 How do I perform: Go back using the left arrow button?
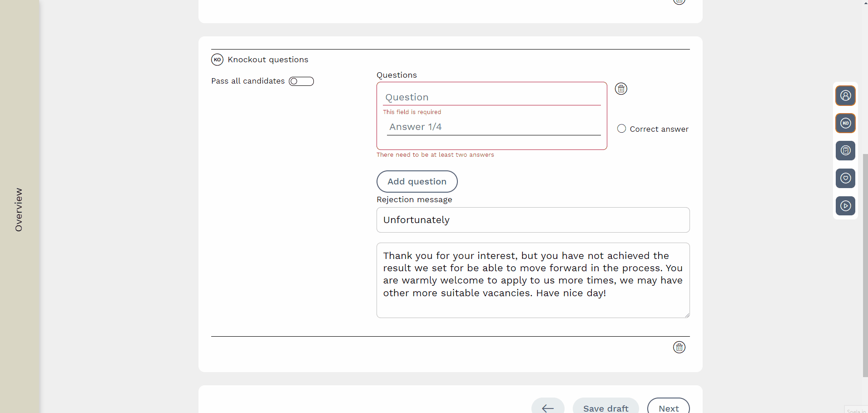(548, 408)
